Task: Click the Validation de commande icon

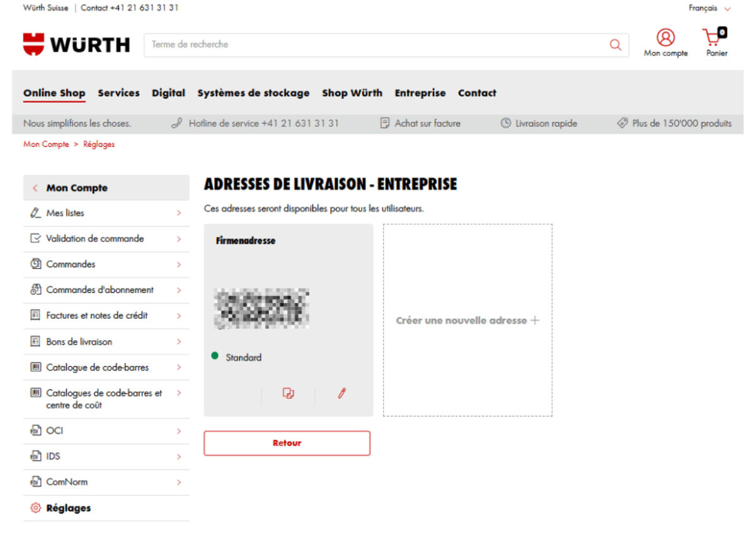Action: (x=35, y=239)
